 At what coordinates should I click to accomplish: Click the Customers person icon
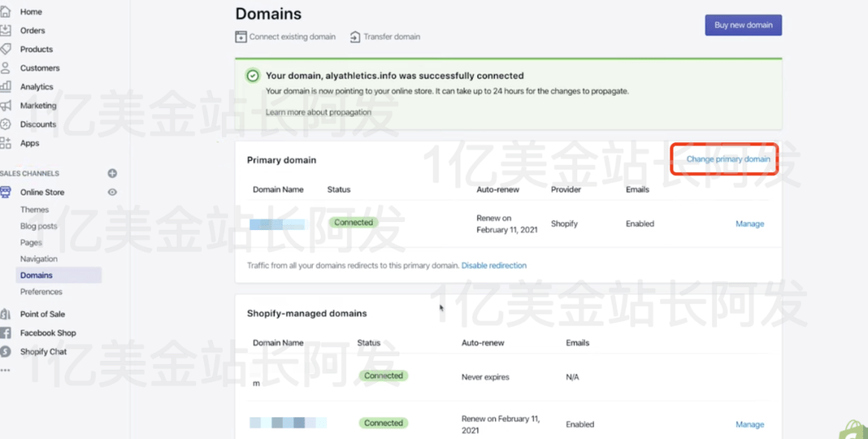coord(5,68)
